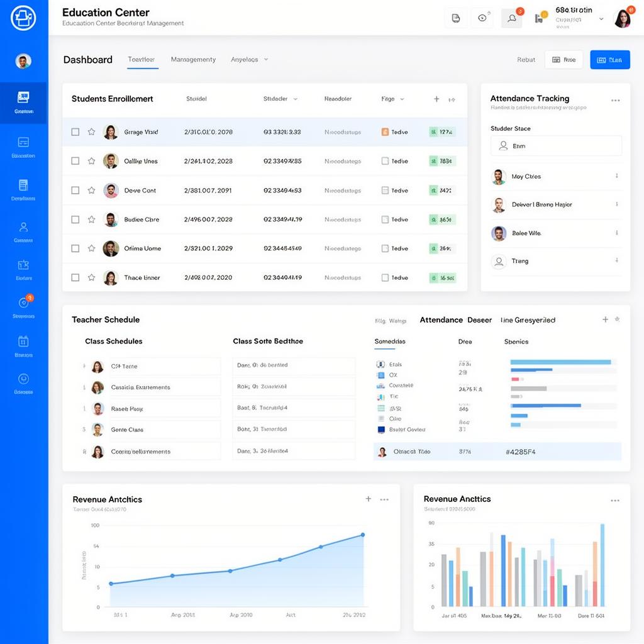Screen dimensions: 644x644
Task: Open the sidebar user avatar
Action: (x=23, y=61)
